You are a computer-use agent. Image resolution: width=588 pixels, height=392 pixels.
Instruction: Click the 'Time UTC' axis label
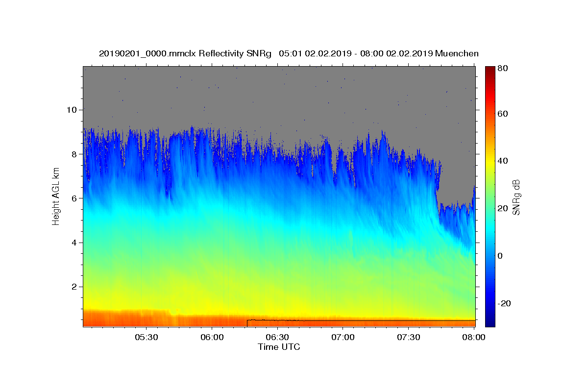tap(279, 347)
